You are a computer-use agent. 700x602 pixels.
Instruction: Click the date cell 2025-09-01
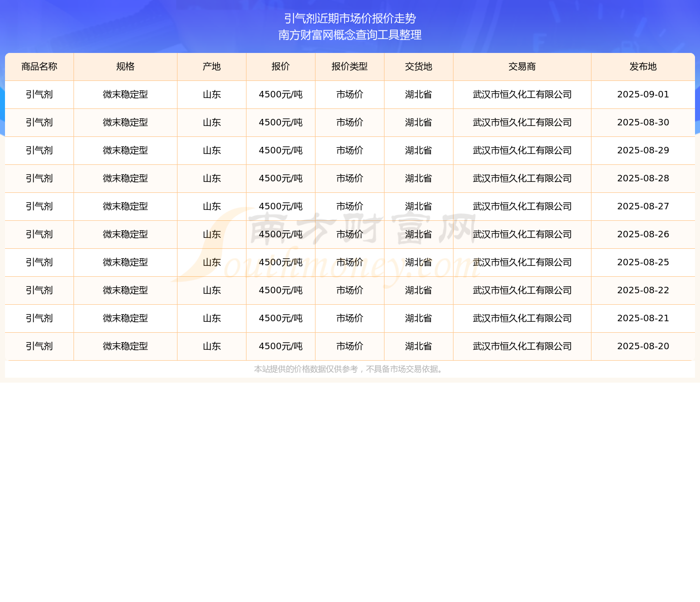[643, 94]
